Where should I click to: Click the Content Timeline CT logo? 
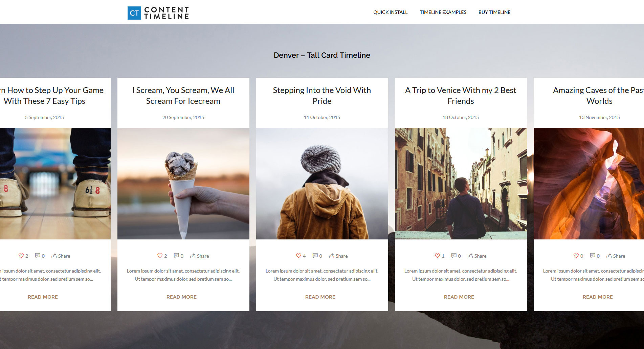click(158, 13)
